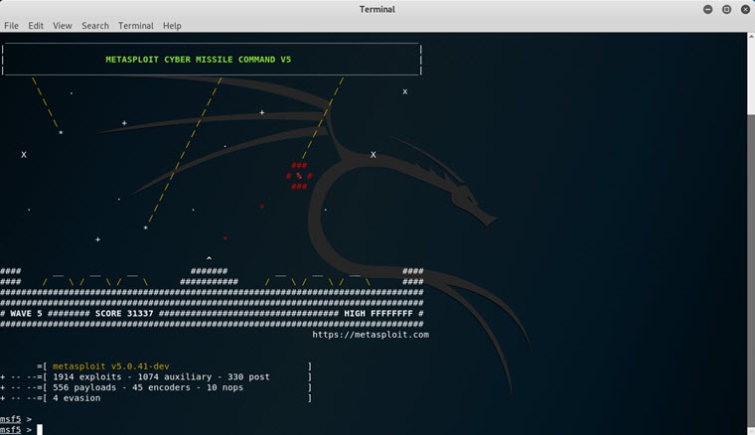This screenshot has height=435, width=755.
Task: Click the '10 nops' text
Action: [225, 387]
